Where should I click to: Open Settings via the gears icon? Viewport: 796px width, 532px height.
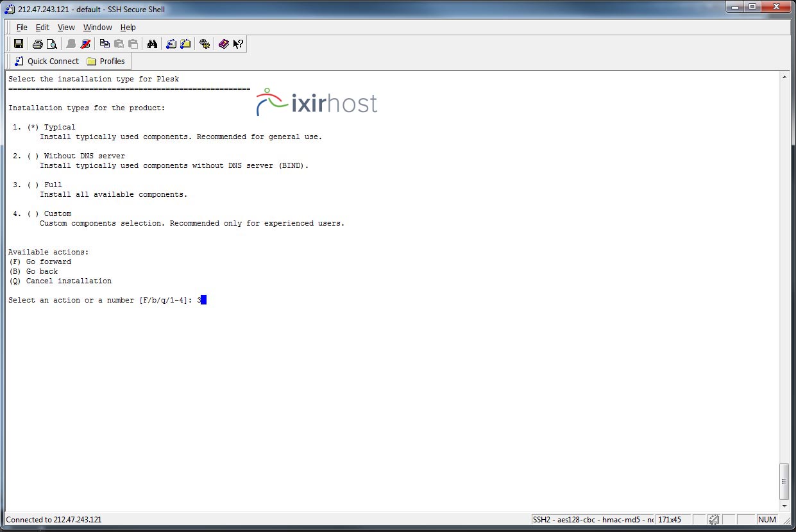[205, 44]
